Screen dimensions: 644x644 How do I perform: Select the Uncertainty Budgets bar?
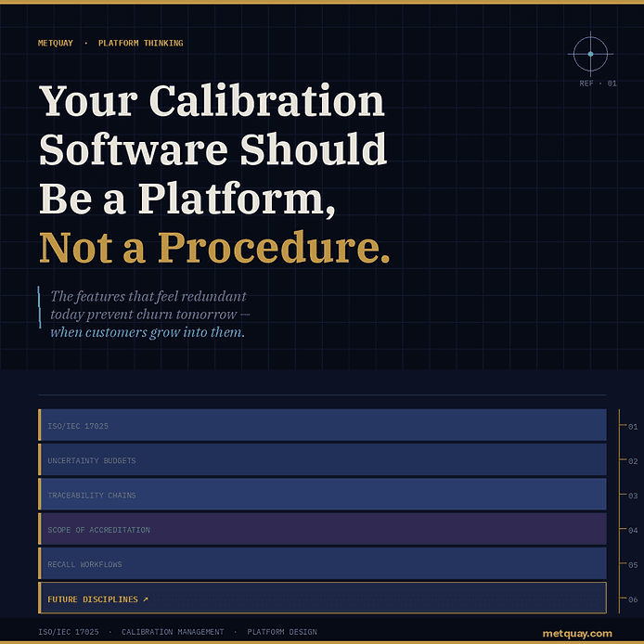click(322, 460)
